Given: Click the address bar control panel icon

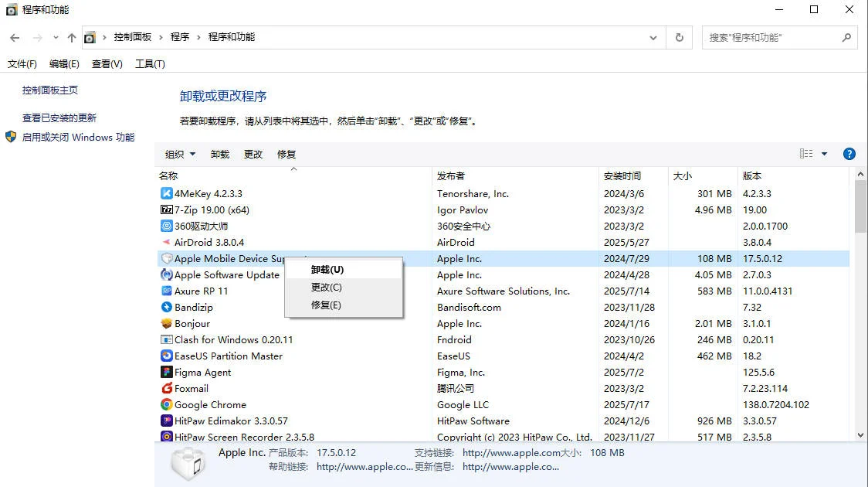Looking at the screenshot, I should (90, 37).
